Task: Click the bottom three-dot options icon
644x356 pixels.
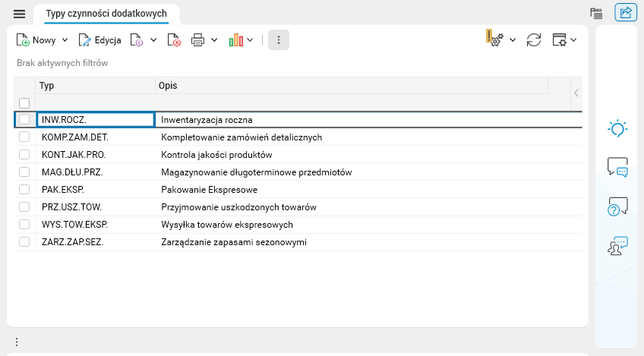Action: click(17, 342)
